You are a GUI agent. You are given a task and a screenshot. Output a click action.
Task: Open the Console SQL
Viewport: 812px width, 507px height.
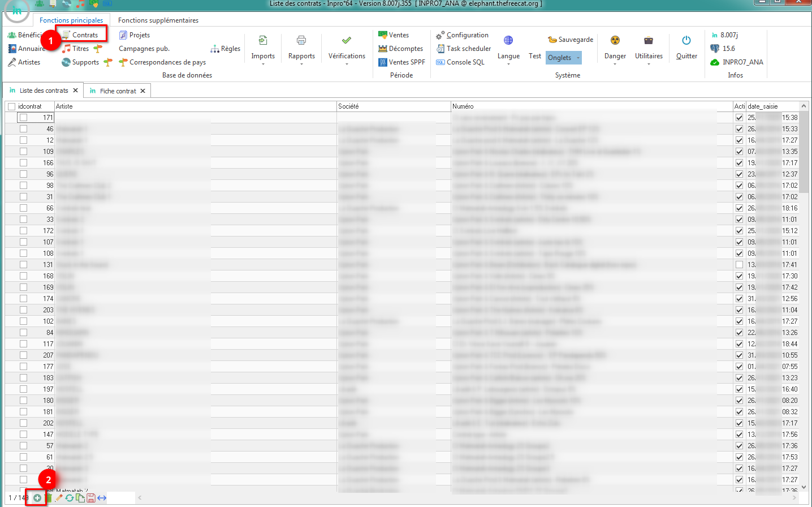(460, 62)
